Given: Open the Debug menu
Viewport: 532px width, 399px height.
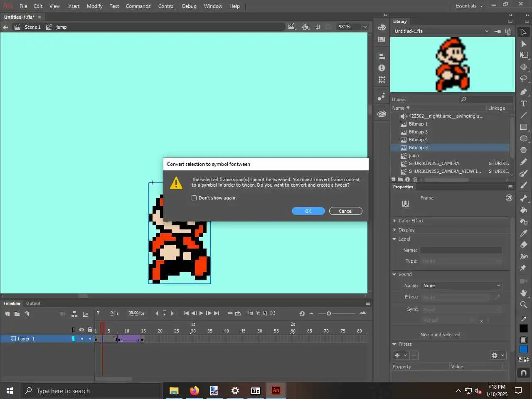Looking at the screenshot, I should (x=189, y=6).
